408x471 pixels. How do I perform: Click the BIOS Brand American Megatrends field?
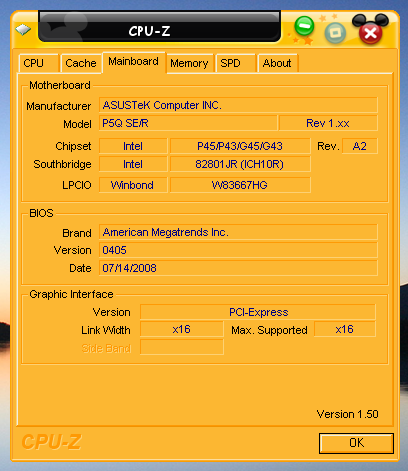(x=238, y=232)
